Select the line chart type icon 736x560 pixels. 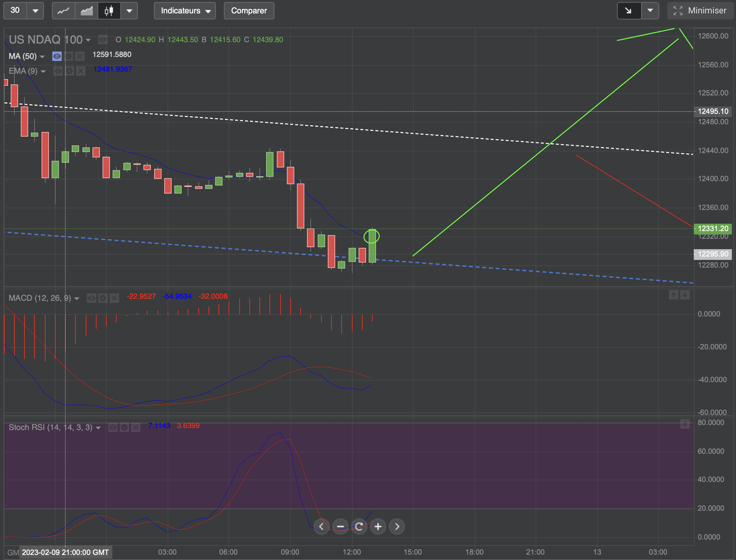tap(64, 11)
